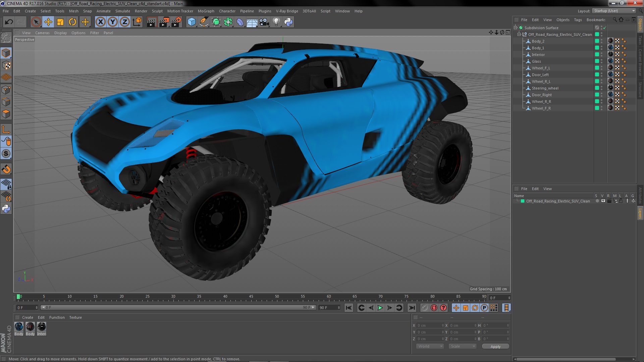Go to start of animation
The image size is (644, 362).
coord(349,308)
